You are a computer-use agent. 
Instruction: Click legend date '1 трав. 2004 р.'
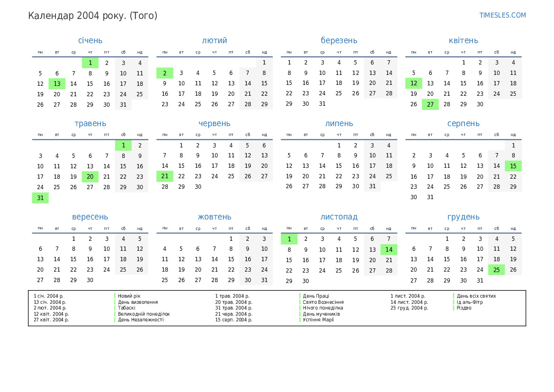(232, 296)
